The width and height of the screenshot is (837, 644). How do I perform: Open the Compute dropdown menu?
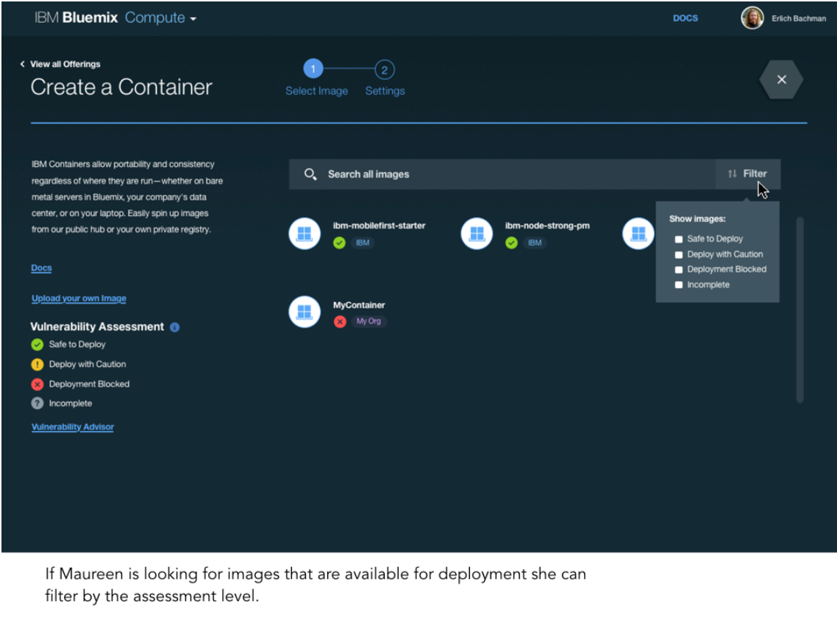pyautogui.click(x=160, y=18)
